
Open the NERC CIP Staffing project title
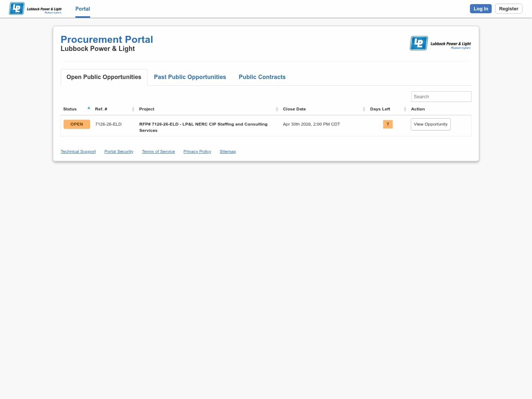(203, 125)
